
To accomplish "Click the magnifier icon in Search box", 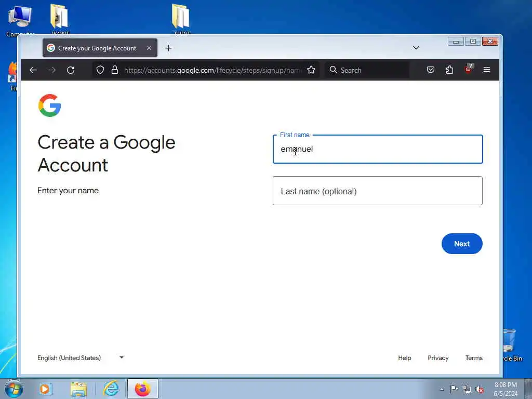I will (334, 70).
